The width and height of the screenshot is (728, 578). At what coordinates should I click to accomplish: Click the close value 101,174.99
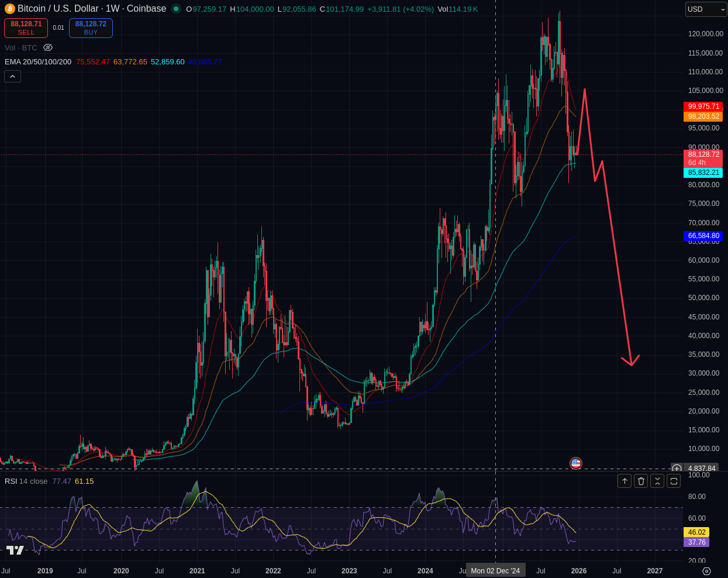(x=345, y=9)
